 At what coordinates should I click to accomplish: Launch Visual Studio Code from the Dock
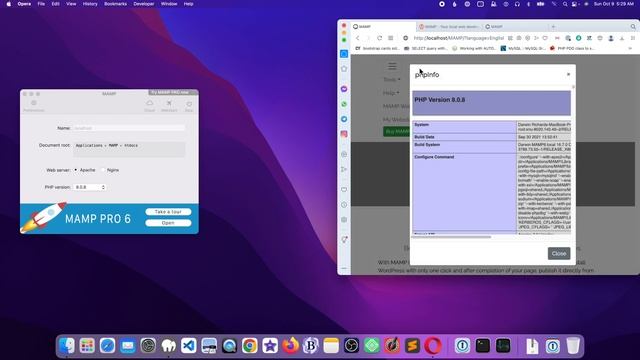tap(189, 346)
